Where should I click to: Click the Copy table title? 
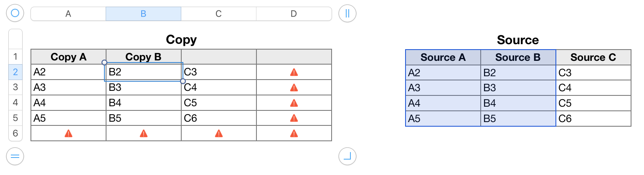click(x=181, y=40)
